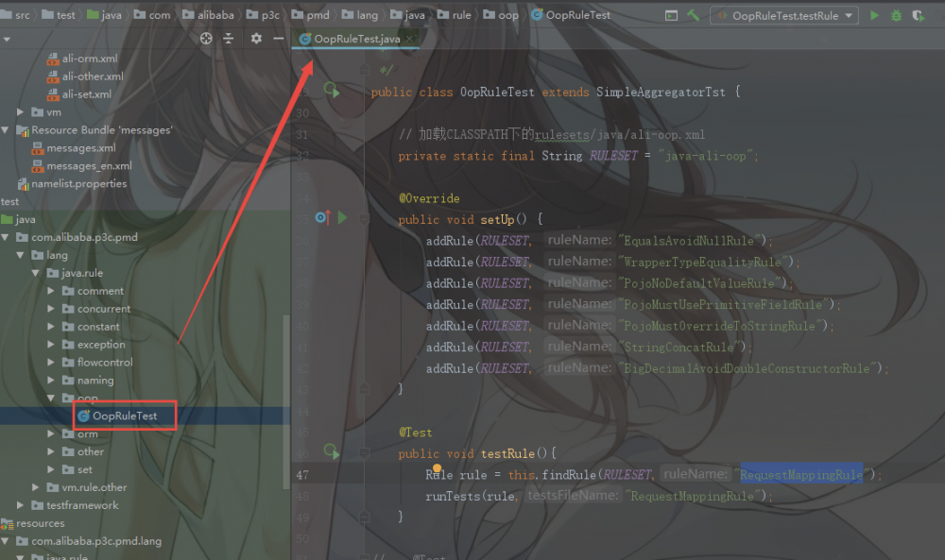This screenshot has height=560, width=945.
Task: Click line number 47 in gutter
Action: [x=302, y=475]
